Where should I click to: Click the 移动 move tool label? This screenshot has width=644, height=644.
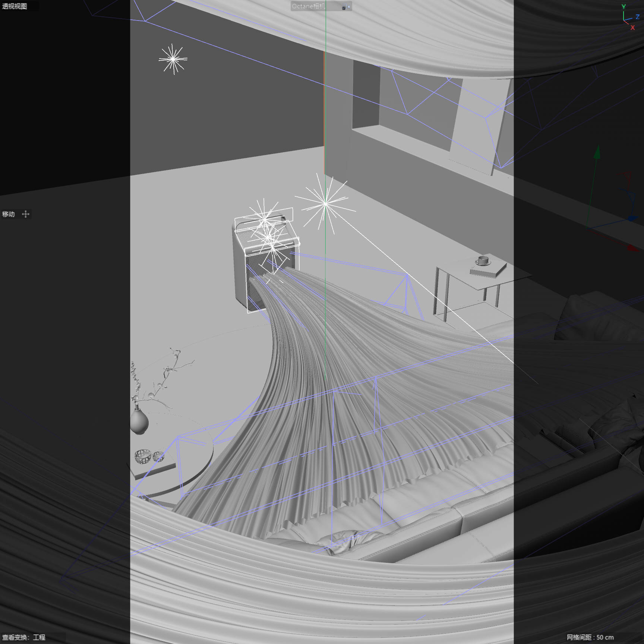(x=8, y=214)
